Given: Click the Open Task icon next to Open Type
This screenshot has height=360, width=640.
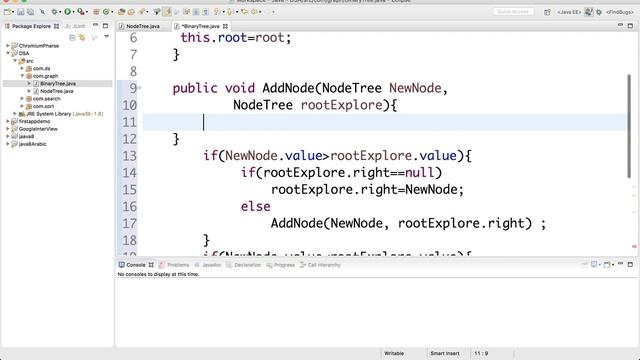Looking at the screenshot, I should tap(131, 12).
